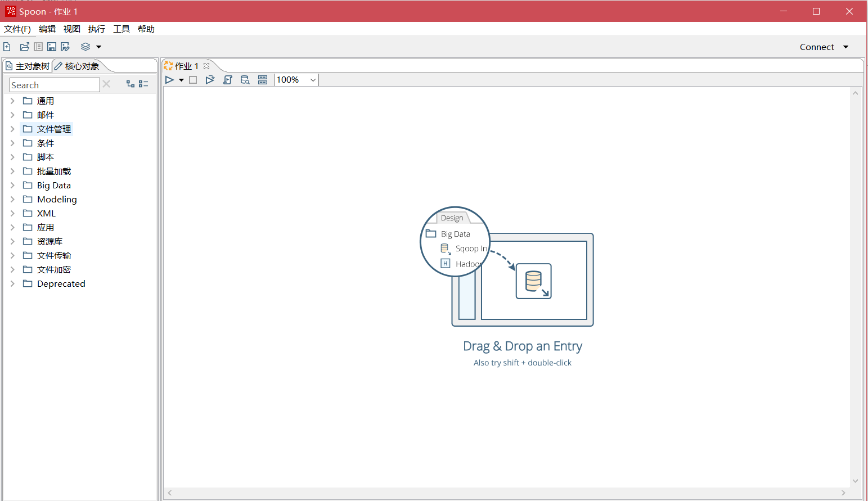Clear the search box with the X icon
The image size is (868, 501).
click(106, 84)
